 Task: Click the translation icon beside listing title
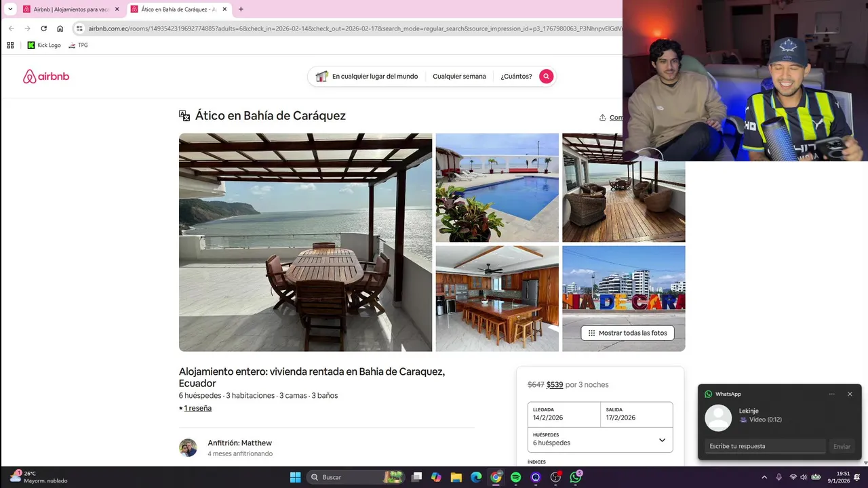pyautogui.click(x=184, y=116)
